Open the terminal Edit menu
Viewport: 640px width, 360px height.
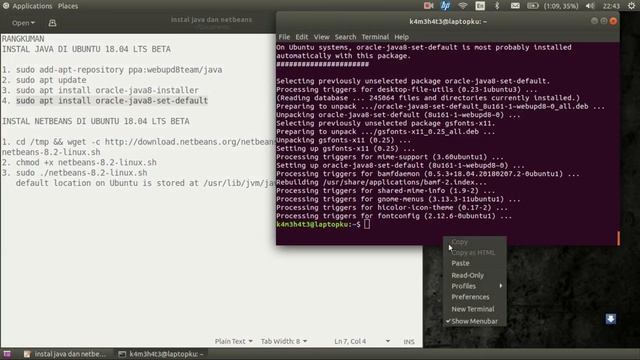[x=302, y=37]
